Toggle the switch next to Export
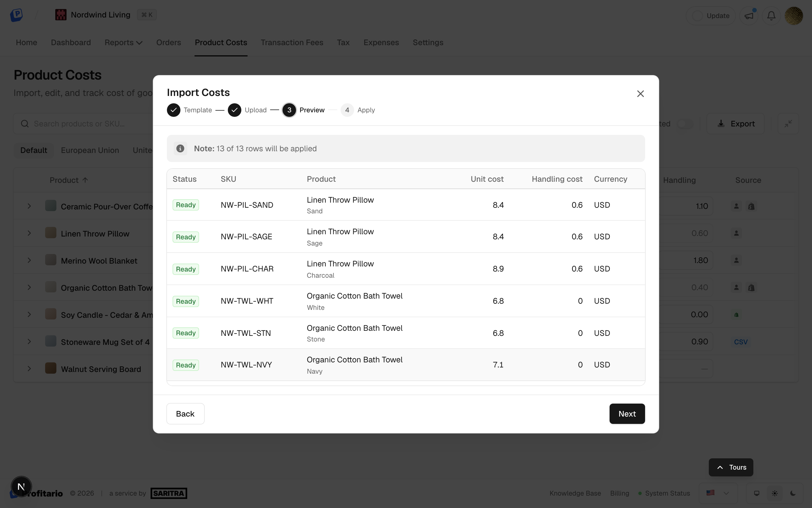This screenshot has height=508, width=812. [x=685, y=124]
